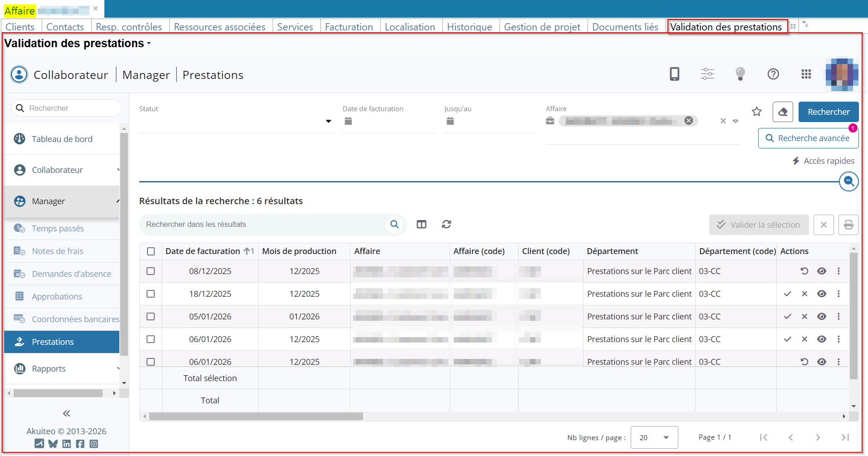This screenshot has height=456, width=868.
Task: Open the lines per page dropdown
Action: tap(654, 437)
